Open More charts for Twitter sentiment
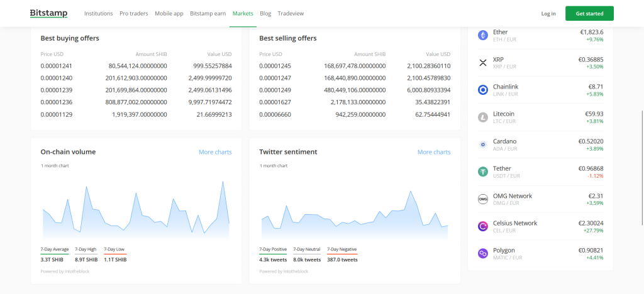Viewport: 644px width, 294px height. [434, 152]
